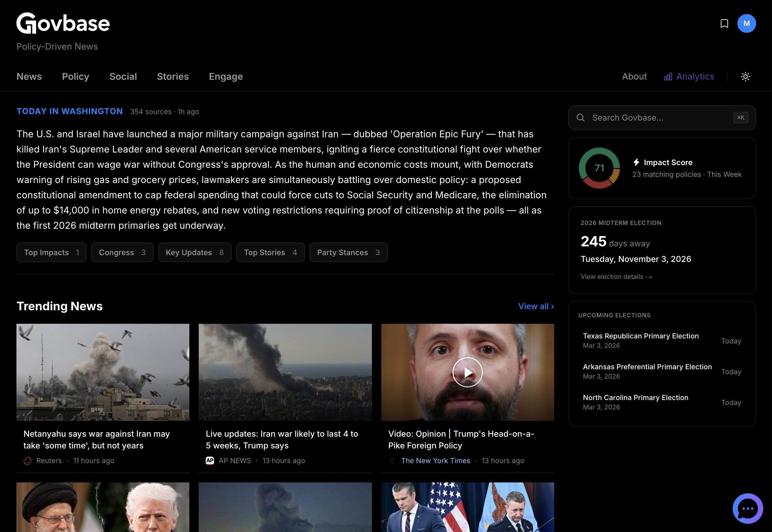Click the search magnifier icon
The width and height of the screenshot is (772, 532).
tap(581, 117)
